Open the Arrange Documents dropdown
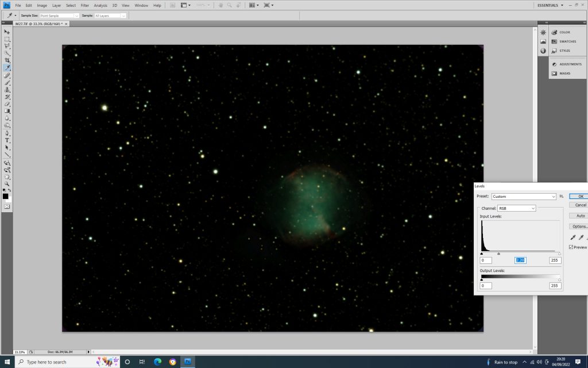This screenshot has height=368, width=588. pos(254,5)
